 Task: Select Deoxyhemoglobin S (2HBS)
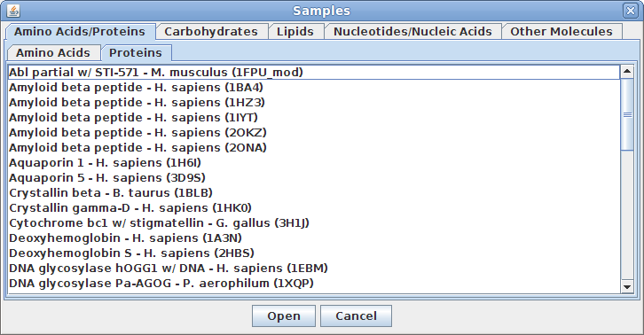coord(314,253)
